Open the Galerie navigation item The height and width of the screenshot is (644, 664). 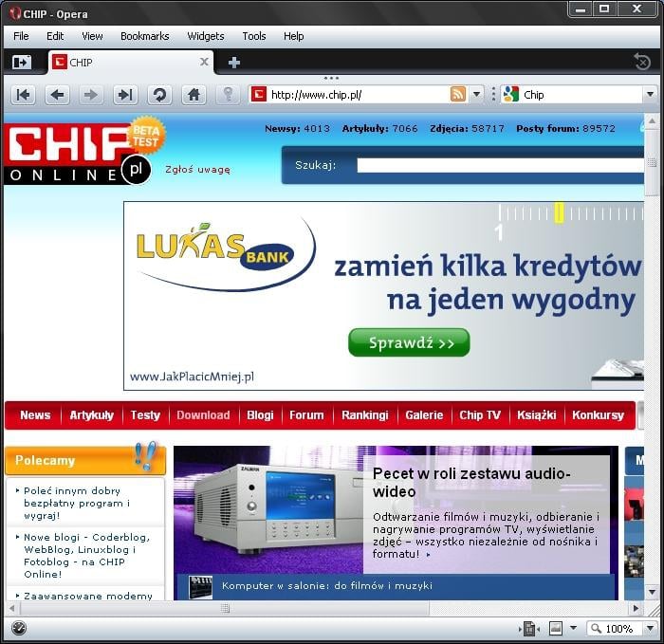tap(424, 414)
